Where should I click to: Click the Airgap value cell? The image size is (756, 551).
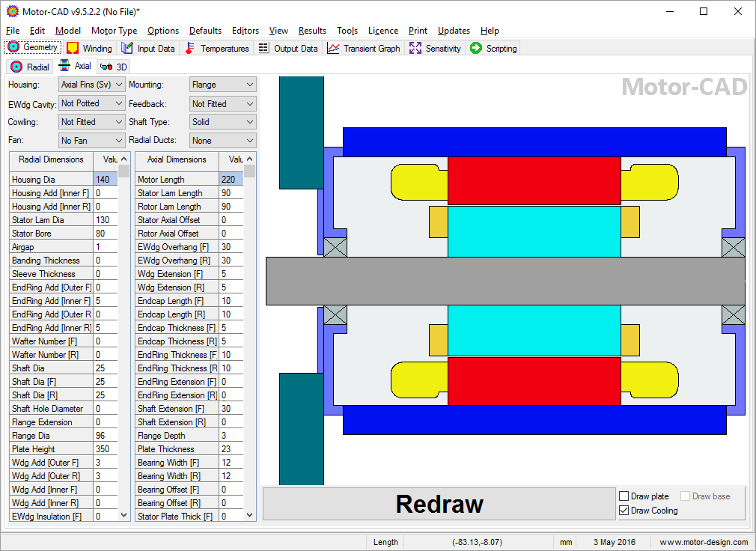tap(105, 247)
